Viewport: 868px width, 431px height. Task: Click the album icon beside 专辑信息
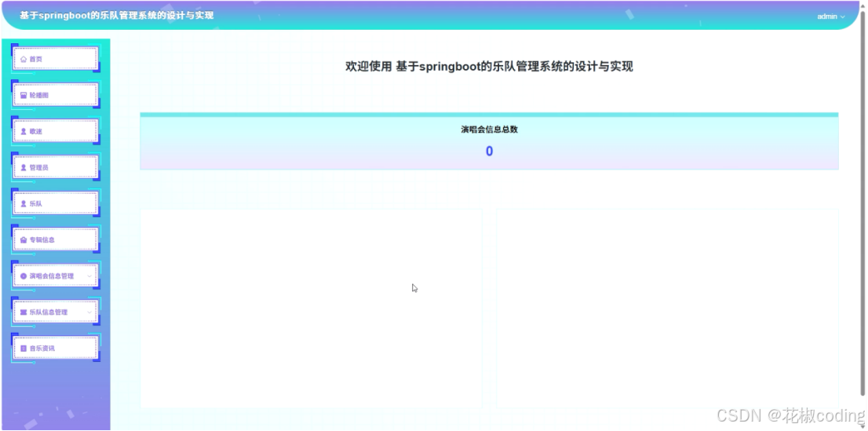24,240
